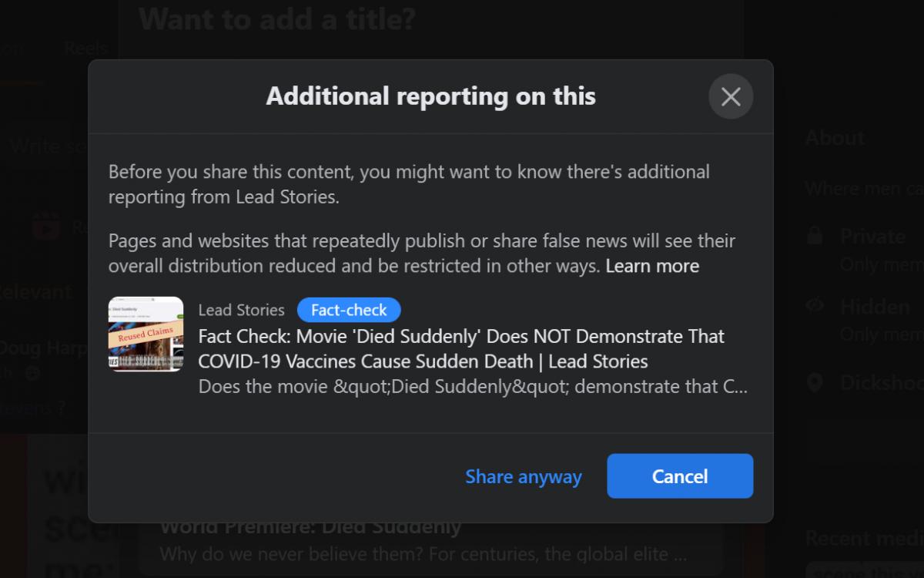Click the blue Fact-check badge
This screenshot has height=578, width=924.
point(349,310)
